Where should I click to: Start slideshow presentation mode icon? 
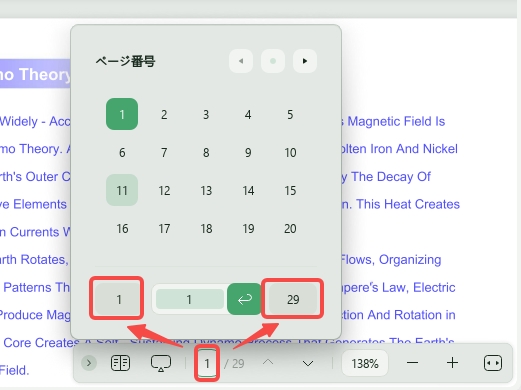pos(161,363)
